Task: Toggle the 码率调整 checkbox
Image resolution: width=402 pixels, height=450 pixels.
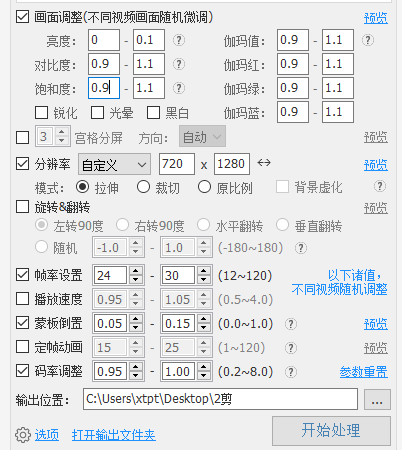Action: [x=22, y=371]
